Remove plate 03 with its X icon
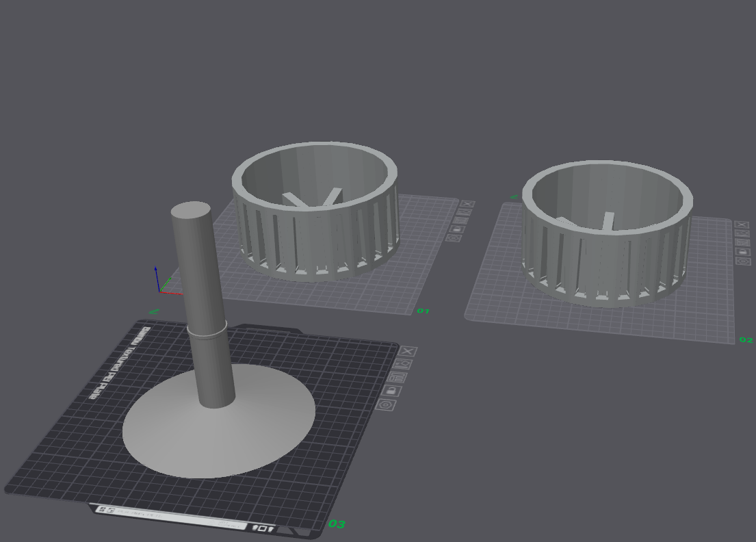Screen dimensions: 756x542 407,351
